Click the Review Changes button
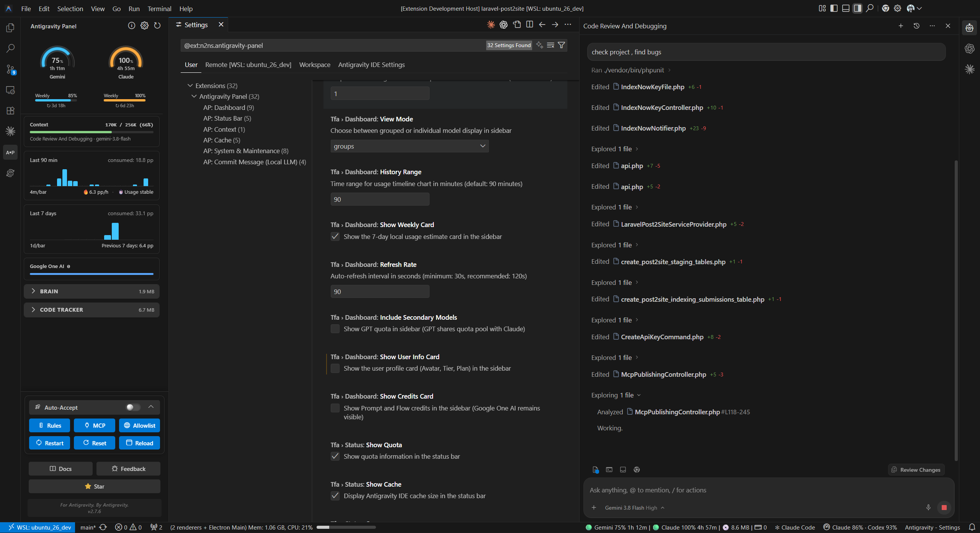The image size is (980, 533). [916, 470]
